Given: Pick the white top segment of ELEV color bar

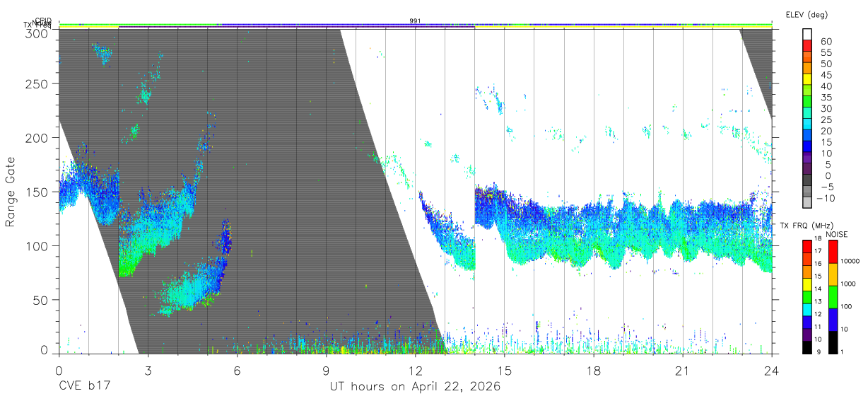Looking at the screenshot, I should pyautogui.click(x=808, y=35).
